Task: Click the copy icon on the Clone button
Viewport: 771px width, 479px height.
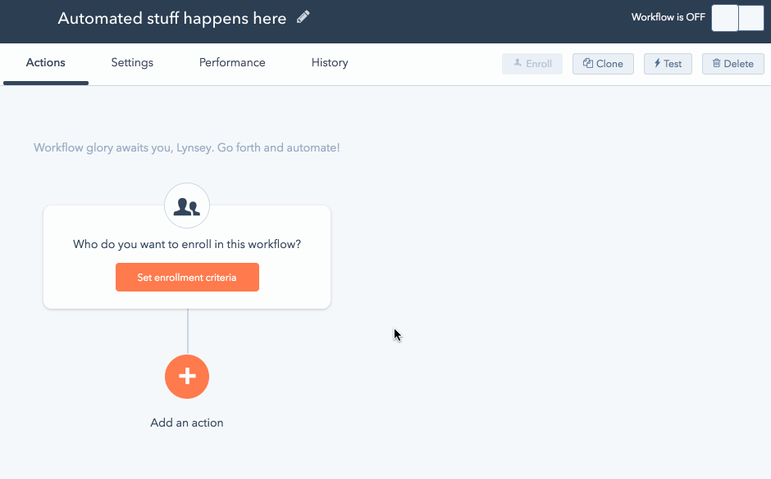Action: pyautogui.click(x=588, y=63)
